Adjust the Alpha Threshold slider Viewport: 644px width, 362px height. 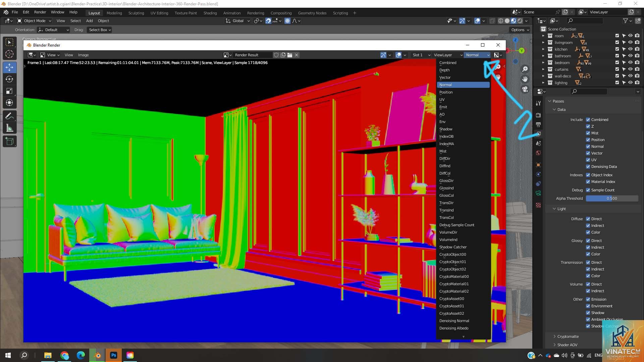pyautogui.click(x=612, y=198)
